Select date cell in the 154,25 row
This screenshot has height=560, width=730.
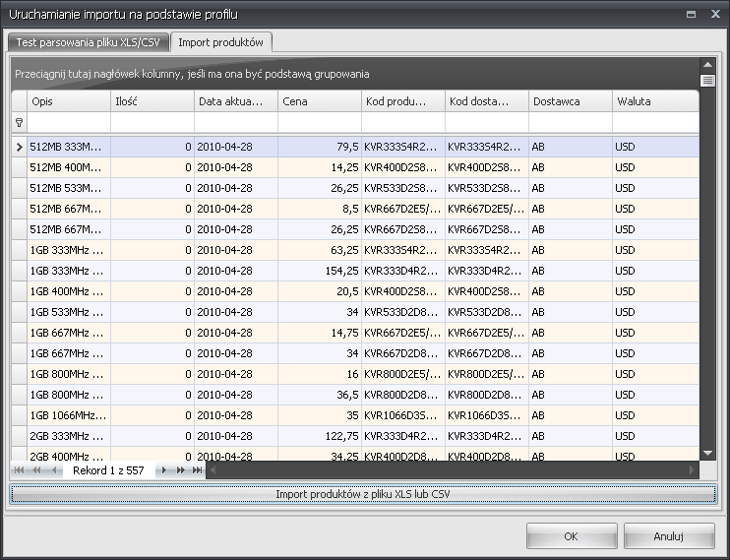(236, 271)
